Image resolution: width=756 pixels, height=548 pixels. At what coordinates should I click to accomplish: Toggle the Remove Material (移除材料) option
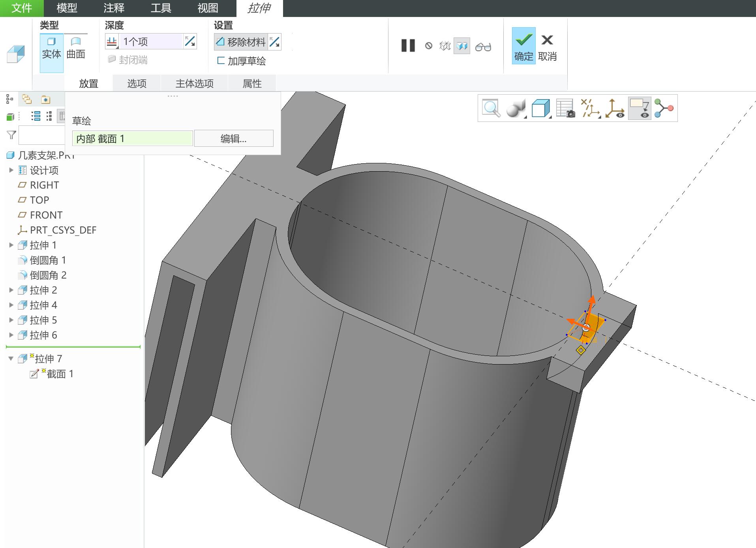(241, 42)
